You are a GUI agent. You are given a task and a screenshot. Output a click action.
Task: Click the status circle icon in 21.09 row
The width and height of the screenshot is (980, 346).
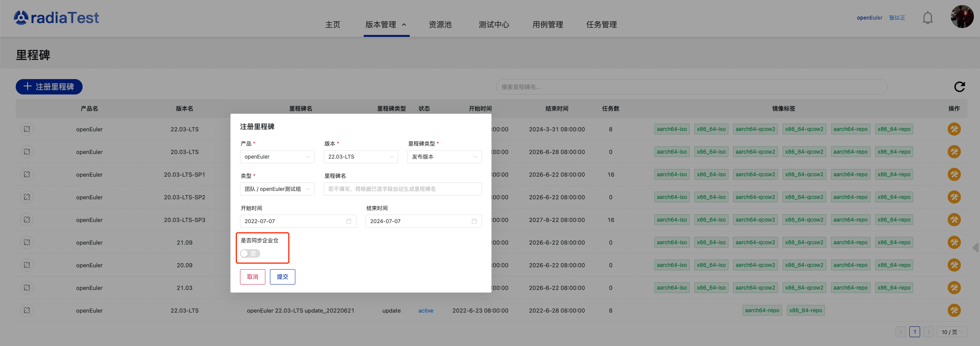(x=27, y=242)
